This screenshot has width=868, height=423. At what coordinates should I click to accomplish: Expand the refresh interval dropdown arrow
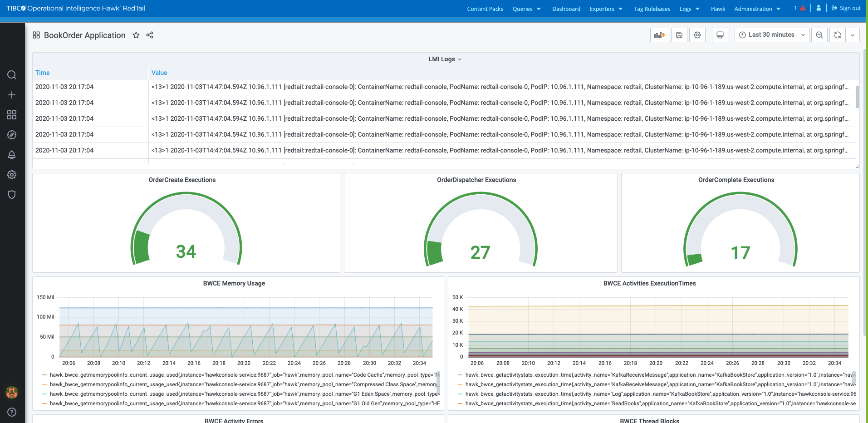coord(853,35)
